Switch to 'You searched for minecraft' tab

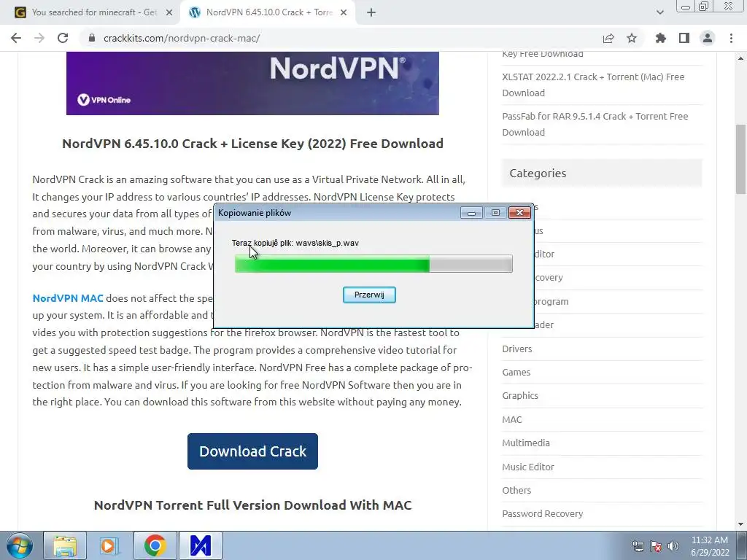[94, 12]
